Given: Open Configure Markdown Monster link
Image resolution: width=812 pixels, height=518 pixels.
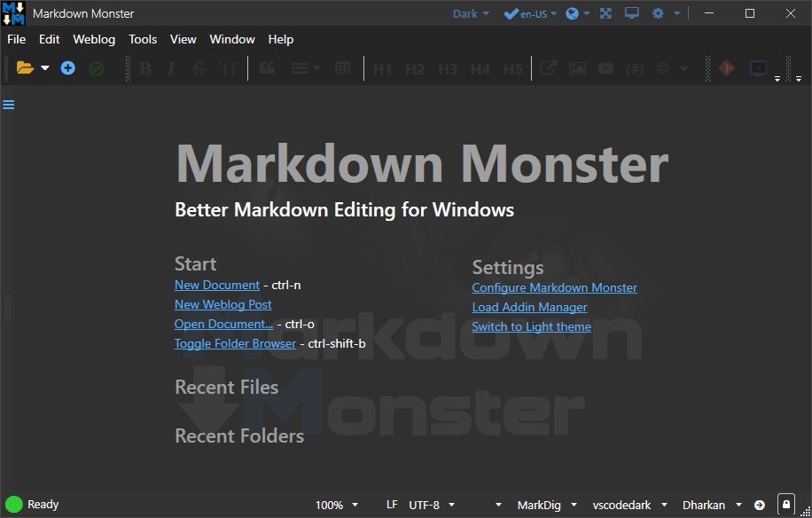Looking at the screenshot, I should click(554, 287).
